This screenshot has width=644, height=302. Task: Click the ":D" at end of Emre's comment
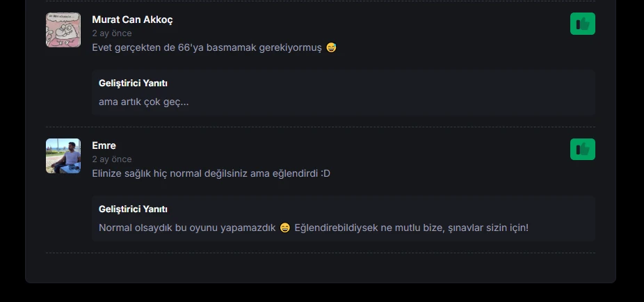[x=325, y=174]
